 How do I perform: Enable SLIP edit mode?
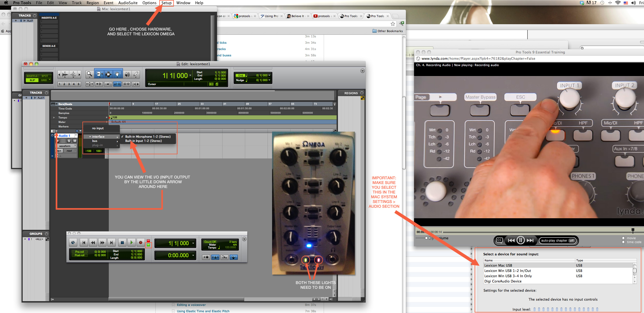pyautogui.click(x=32, y=80)
